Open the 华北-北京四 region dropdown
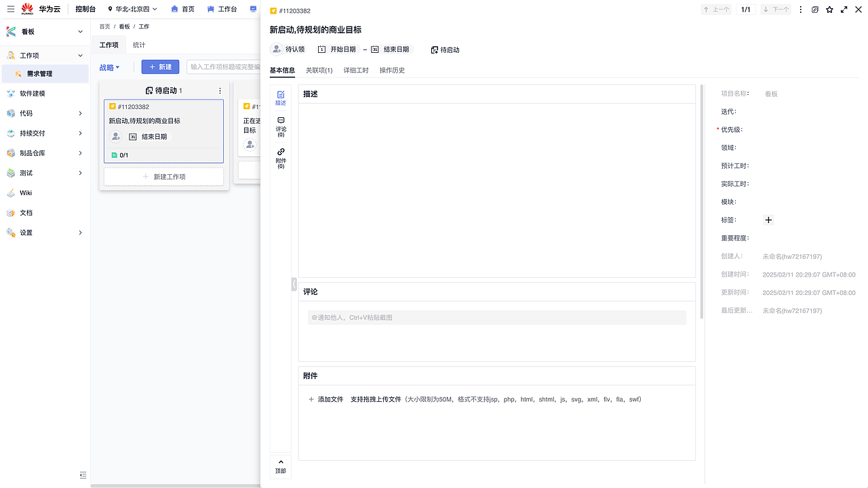868x488 pixels. point(132,9)
